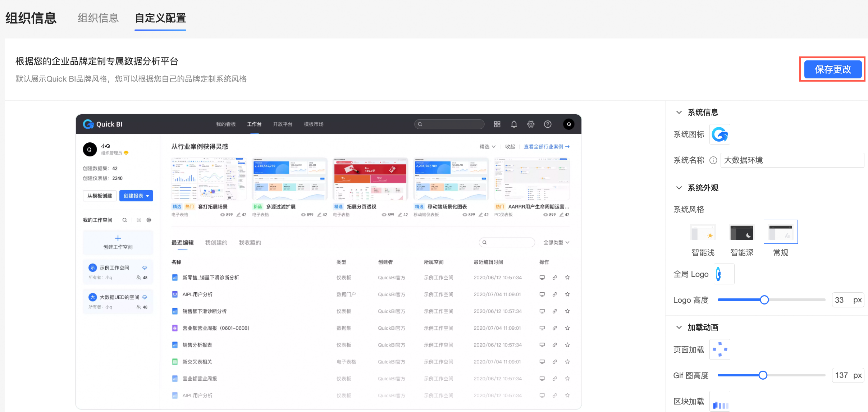Open the 示例工作空间 workspace card
This screenshot has width=868, height=412.
point(118,272)
